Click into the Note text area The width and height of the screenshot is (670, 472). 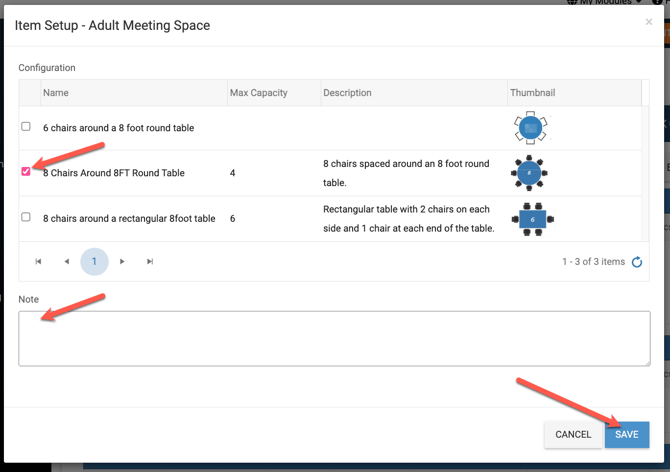(334, 338)
